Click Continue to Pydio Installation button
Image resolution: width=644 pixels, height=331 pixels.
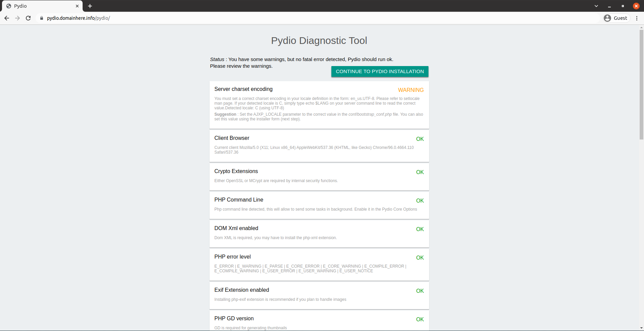tap(380, 71)
